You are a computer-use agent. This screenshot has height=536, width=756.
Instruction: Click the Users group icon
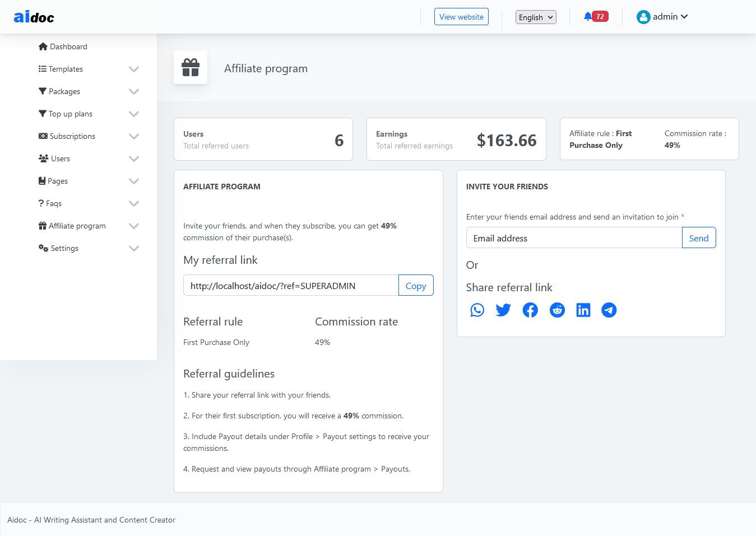[x=44, y=159]
